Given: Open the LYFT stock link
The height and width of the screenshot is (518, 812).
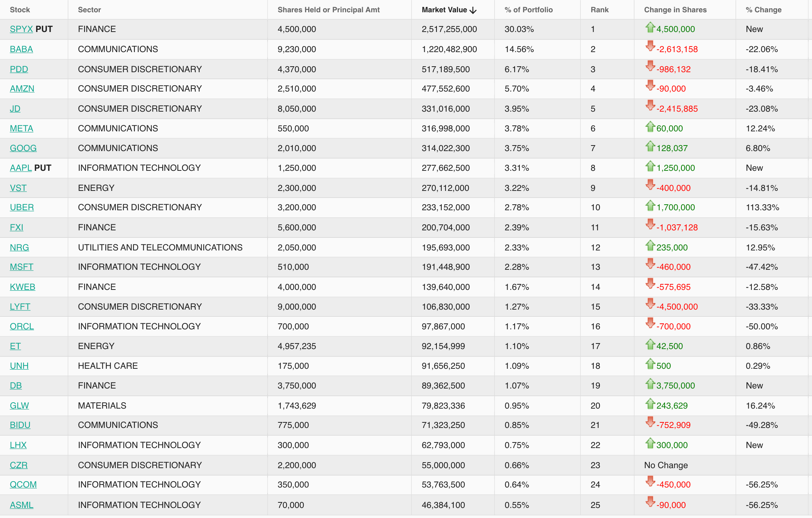Looking at the screenshot, I should [x=20, y=307].
